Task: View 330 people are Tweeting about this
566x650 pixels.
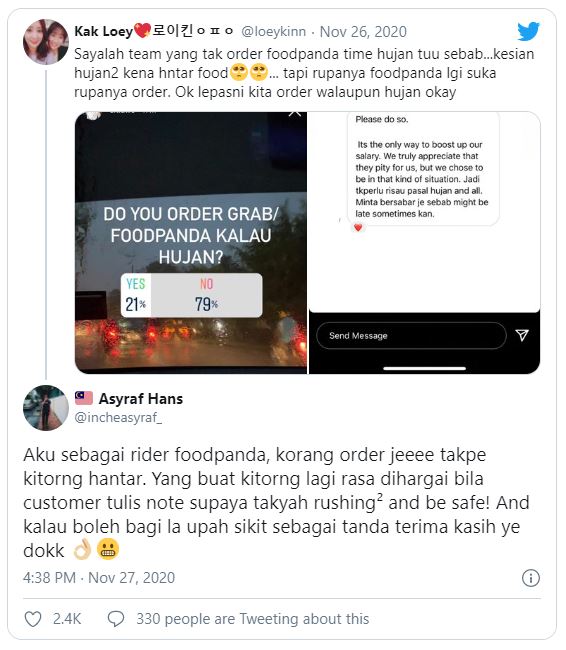Action: click(253, 619)
